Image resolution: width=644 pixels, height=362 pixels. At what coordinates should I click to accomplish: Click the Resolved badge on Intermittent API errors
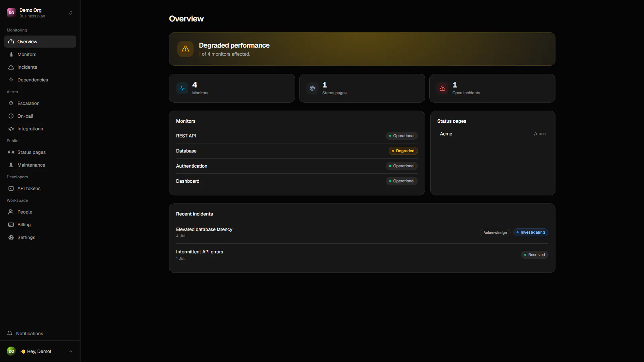(534, 255)
